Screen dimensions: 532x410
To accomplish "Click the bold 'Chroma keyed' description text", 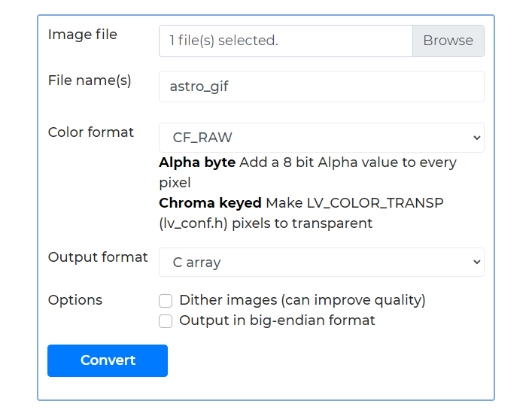I will 210,203.
